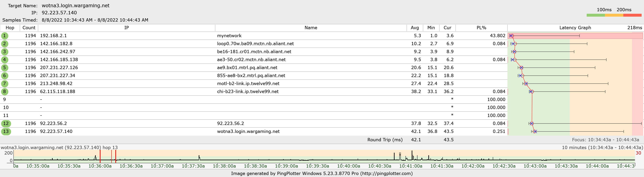
Task: Click be16-181.cr01.mctn.nb.aliant.net name
Action: pos(254,52)
